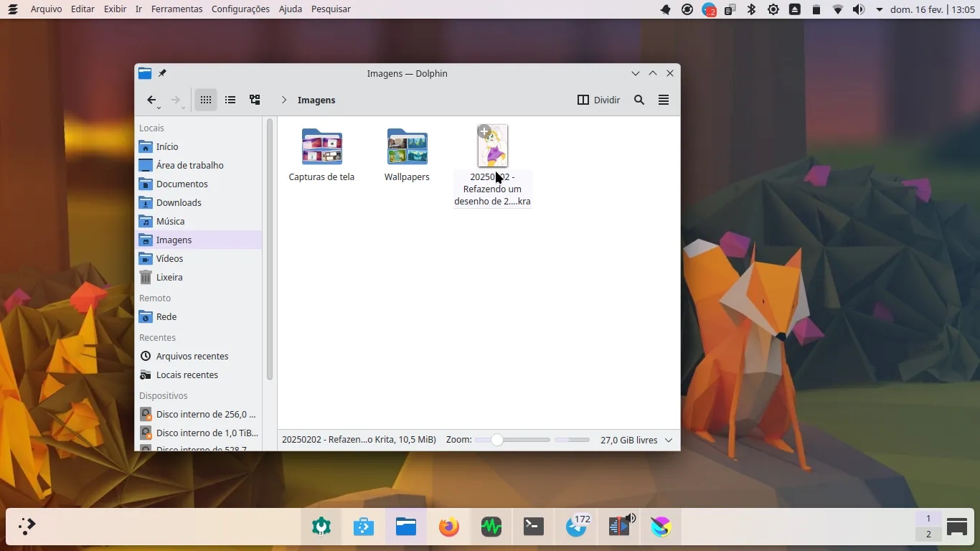Select the Krita drawing file thumbnail
Image resolution: width=980 pixels, height=551 pixels.
point(493,146)
